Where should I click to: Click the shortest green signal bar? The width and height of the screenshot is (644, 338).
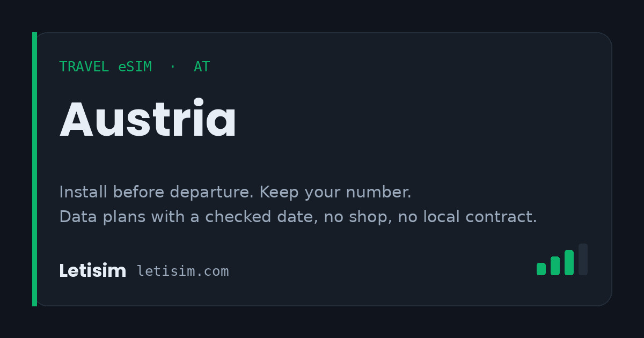click(541, 269)
